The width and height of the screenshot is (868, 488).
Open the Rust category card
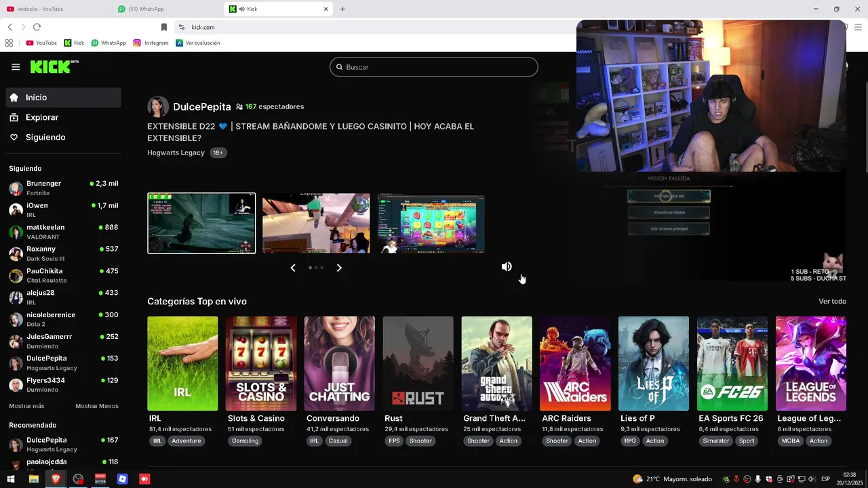(x=418, y=363)
